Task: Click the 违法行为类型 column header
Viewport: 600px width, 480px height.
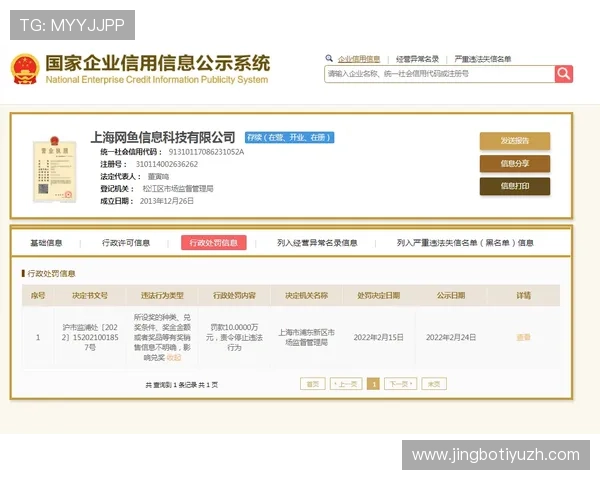Action: (162, 296)
